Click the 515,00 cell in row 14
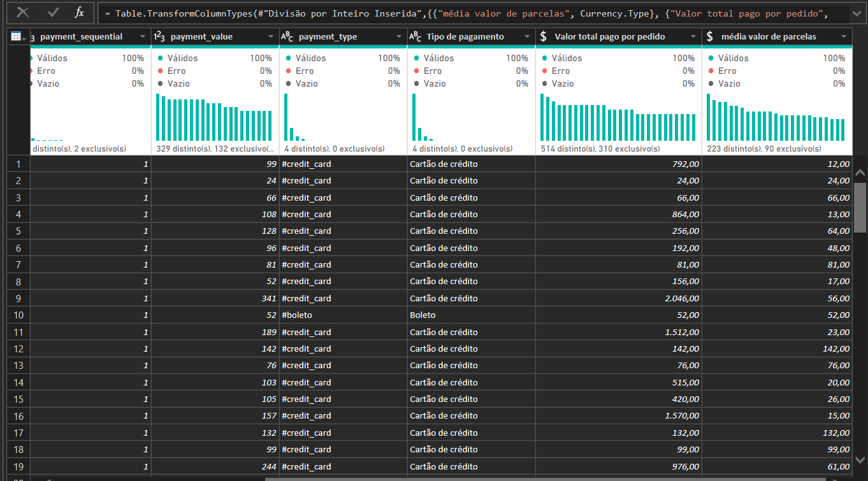This screenshot has width=868, height=481. (618, 382)
